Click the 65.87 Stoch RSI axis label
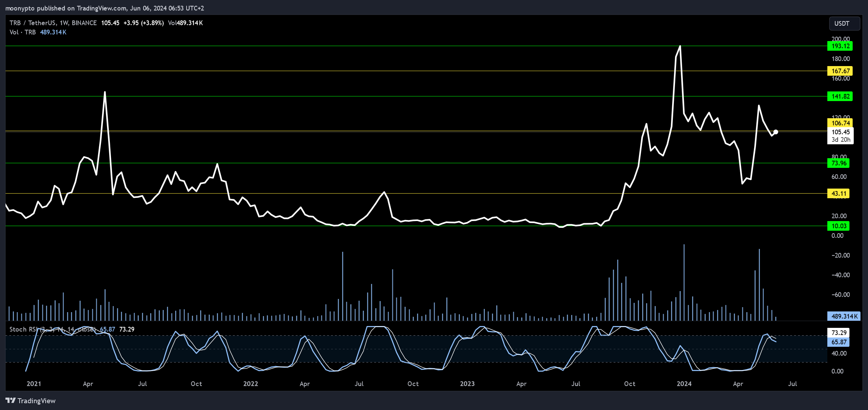The width and height of the screenshot is (868, 410). pyautogui.click(x=838, y=342)
